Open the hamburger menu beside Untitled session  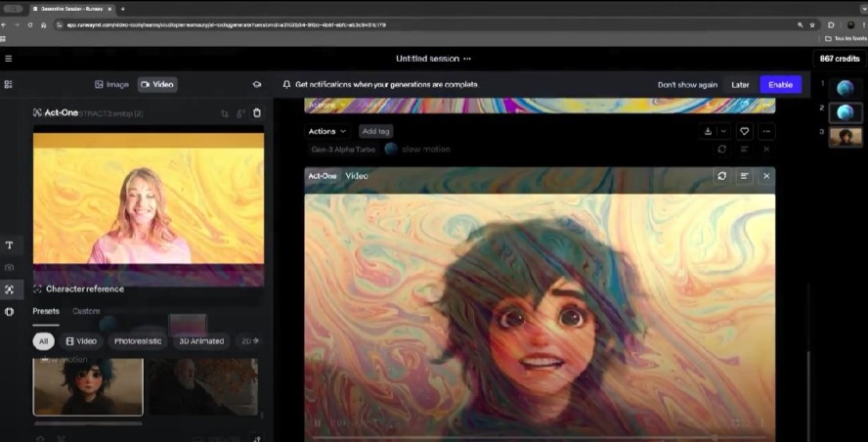(x=8, y=58)
